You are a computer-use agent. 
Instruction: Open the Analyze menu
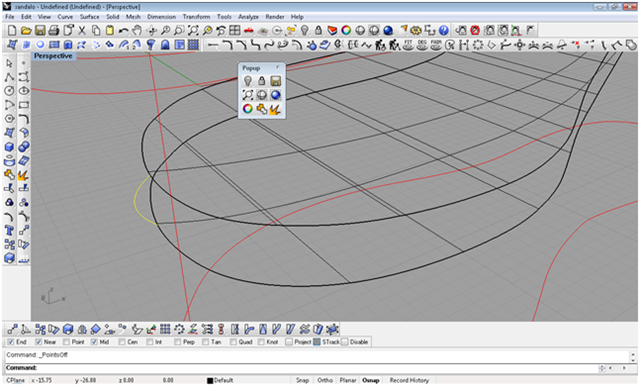[x=249, y=17]
